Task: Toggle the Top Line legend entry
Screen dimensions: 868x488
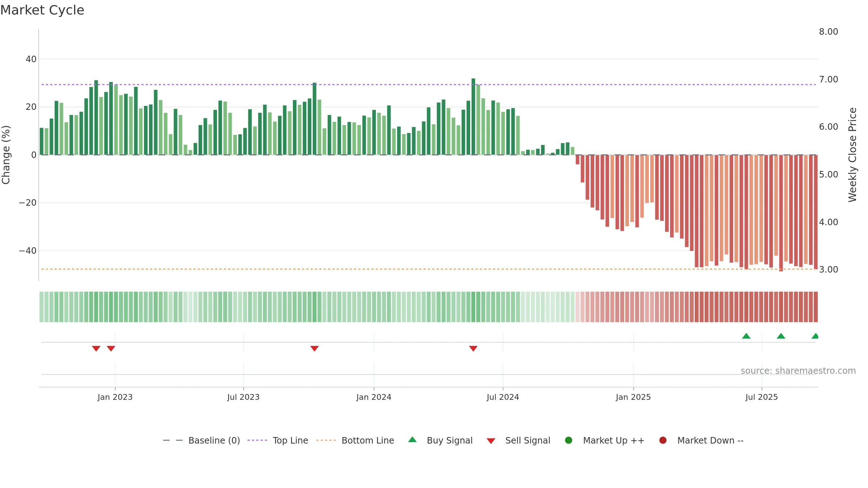Action: [x=278, y=440]
